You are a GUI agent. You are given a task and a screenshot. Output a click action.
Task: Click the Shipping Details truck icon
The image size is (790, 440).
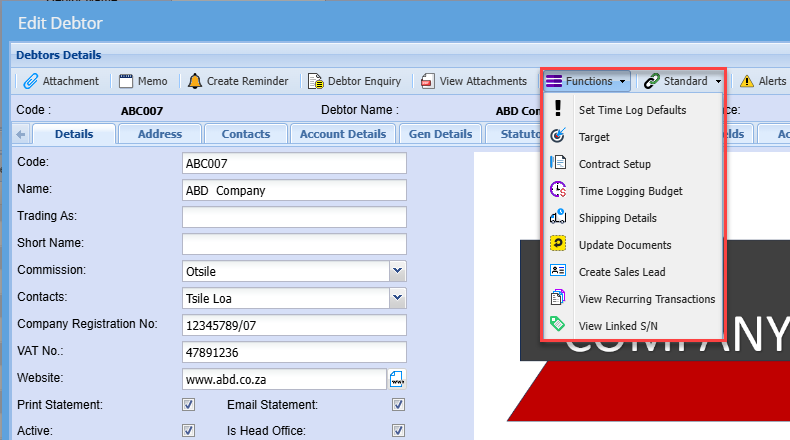coord(558,217)
